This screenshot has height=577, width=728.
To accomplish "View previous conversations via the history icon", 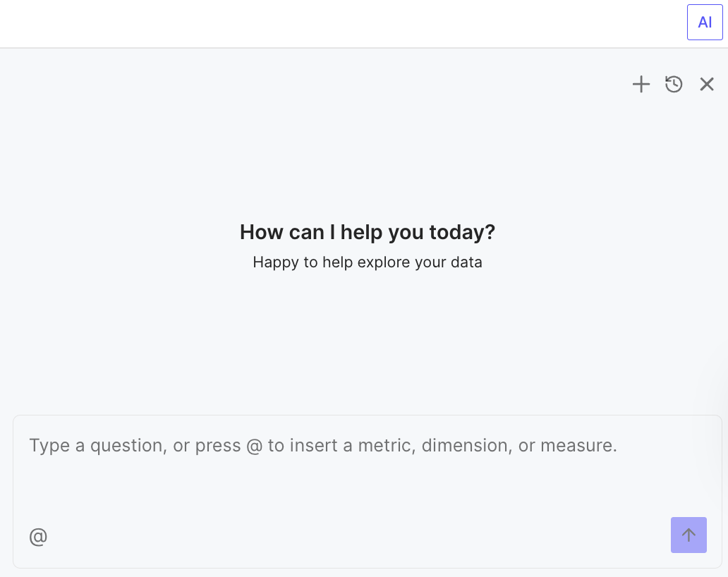I will click(x=674, y=85).
